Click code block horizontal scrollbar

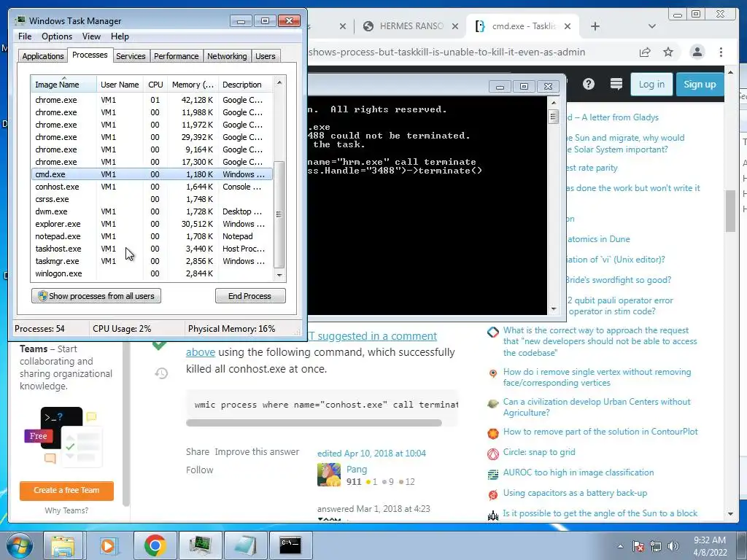pos(314,423)
